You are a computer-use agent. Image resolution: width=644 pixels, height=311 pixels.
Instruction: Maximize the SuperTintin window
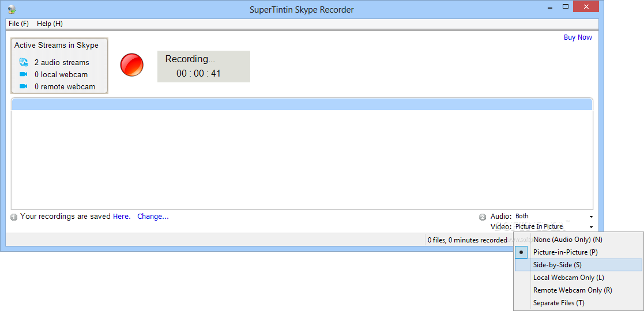point(566,6)
